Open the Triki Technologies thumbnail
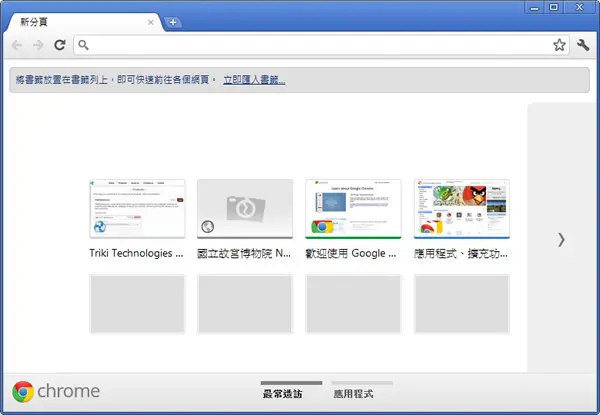600x415 pixels. click(137, 209)
